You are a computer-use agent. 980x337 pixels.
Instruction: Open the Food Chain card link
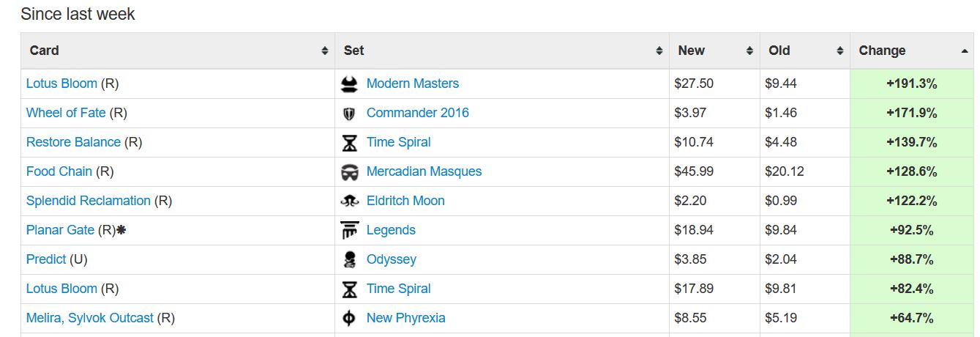[59, 171]
